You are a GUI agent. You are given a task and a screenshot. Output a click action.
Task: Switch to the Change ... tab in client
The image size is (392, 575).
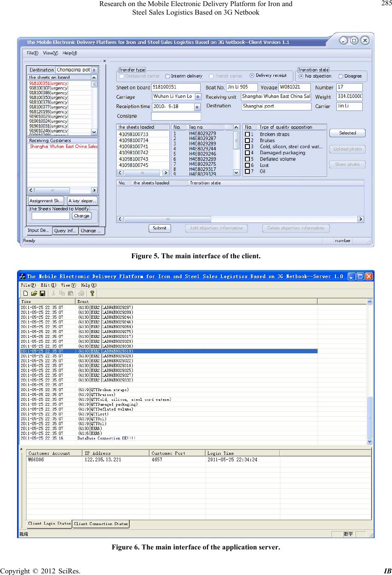click(x=91, y=231)
